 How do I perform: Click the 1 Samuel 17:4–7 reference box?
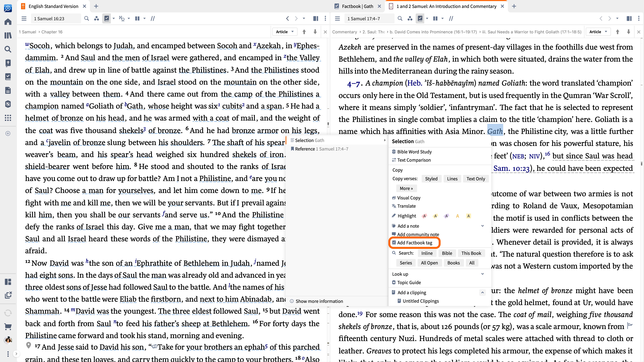click(x=369, y=19)
